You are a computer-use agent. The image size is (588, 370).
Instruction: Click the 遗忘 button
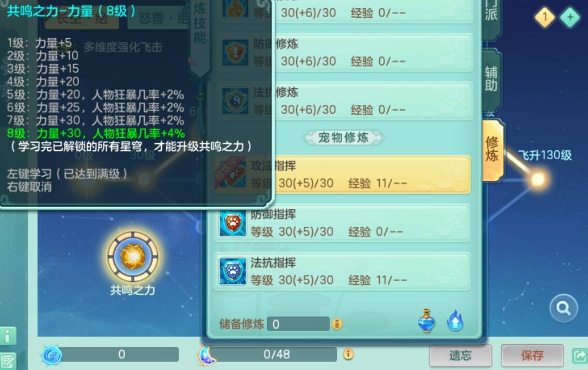pos(460,356)
